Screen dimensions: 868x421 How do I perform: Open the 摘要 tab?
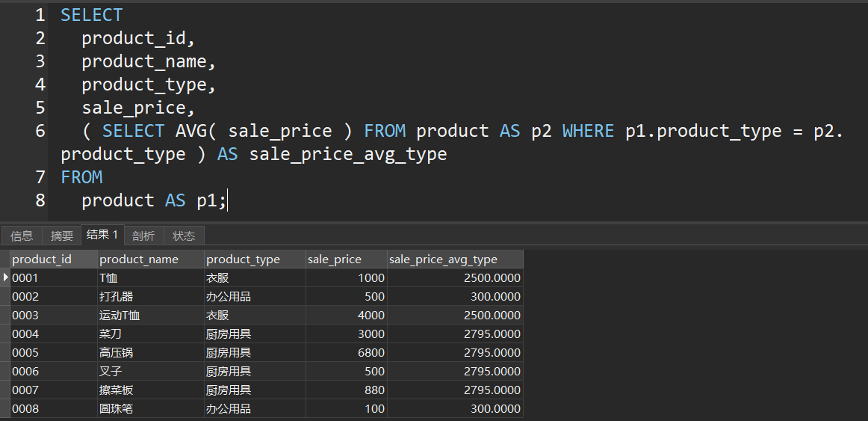tap(62, 236)
